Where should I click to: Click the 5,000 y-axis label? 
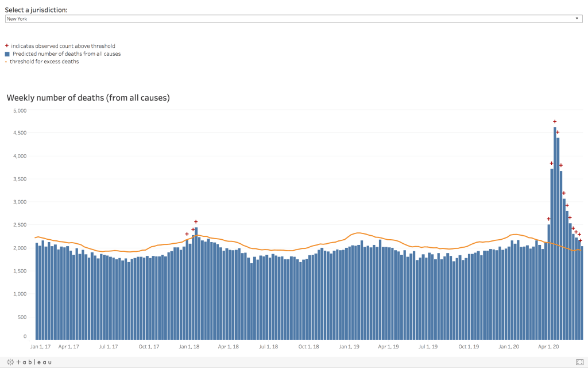20,110
